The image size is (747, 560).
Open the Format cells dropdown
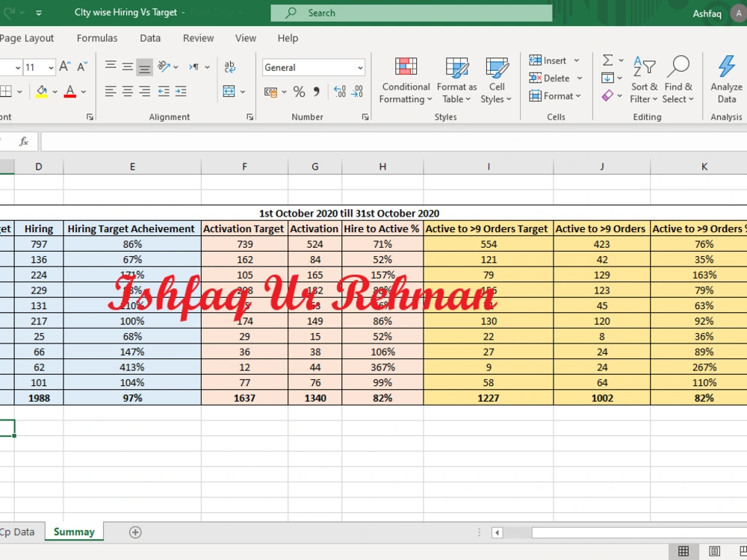pos(578,96)
